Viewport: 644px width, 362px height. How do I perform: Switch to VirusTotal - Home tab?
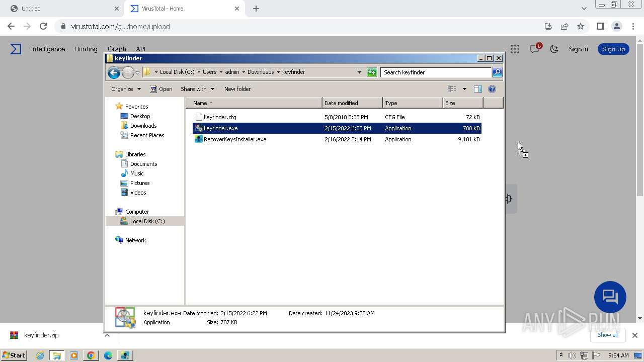(184, 9)
